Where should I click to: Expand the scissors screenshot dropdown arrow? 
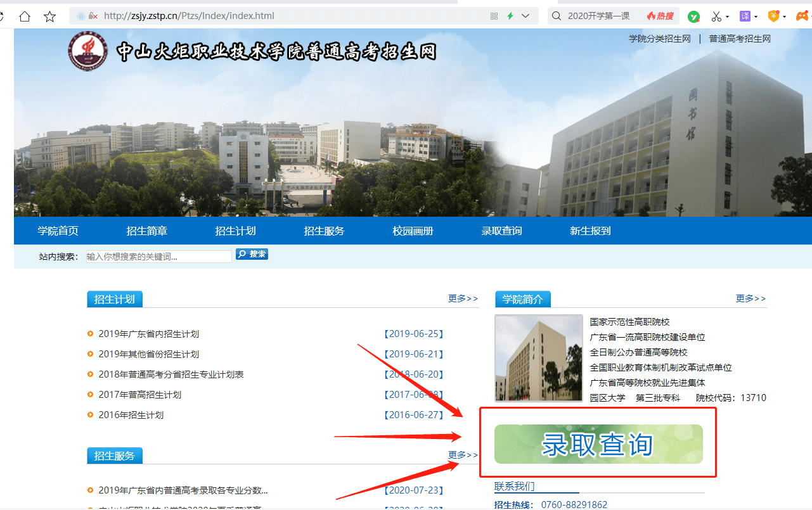727,16
